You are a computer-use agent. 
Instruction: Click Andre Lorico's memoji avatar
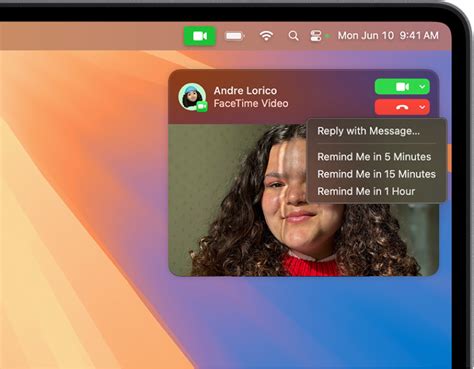(192, 97)
